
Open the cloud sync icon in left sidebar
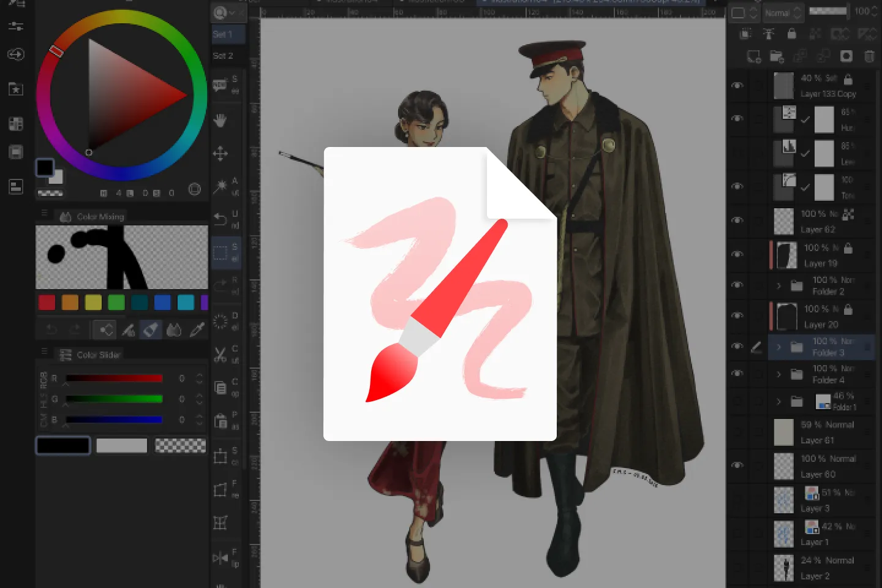pos(16,55)
